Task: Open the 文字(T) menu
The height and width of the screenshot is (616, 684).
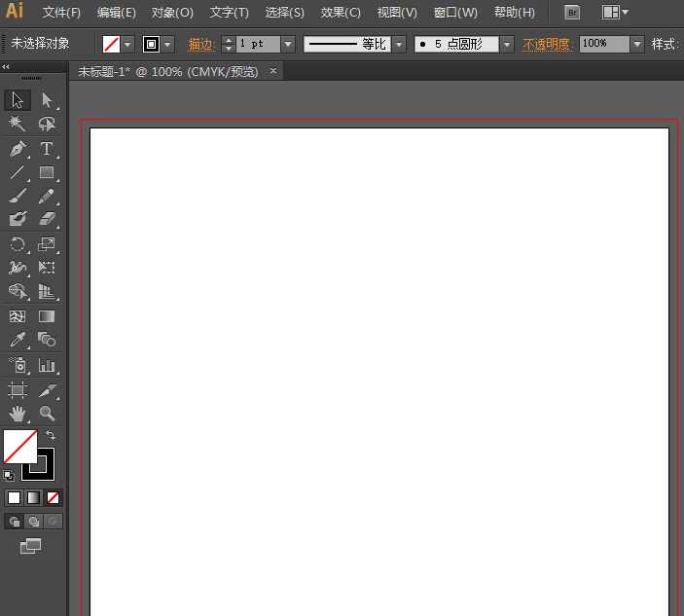Action: pos(230,13)
